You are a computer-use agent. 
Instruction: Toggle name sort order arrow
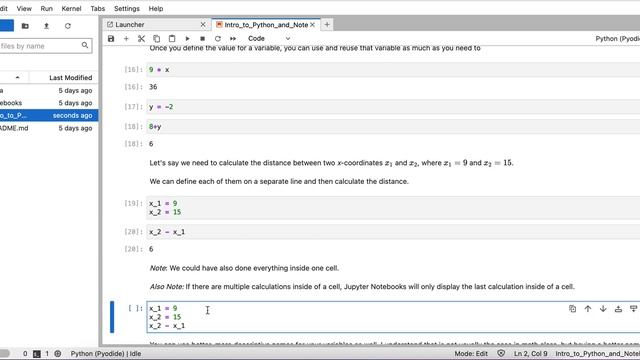coord(17,78)
